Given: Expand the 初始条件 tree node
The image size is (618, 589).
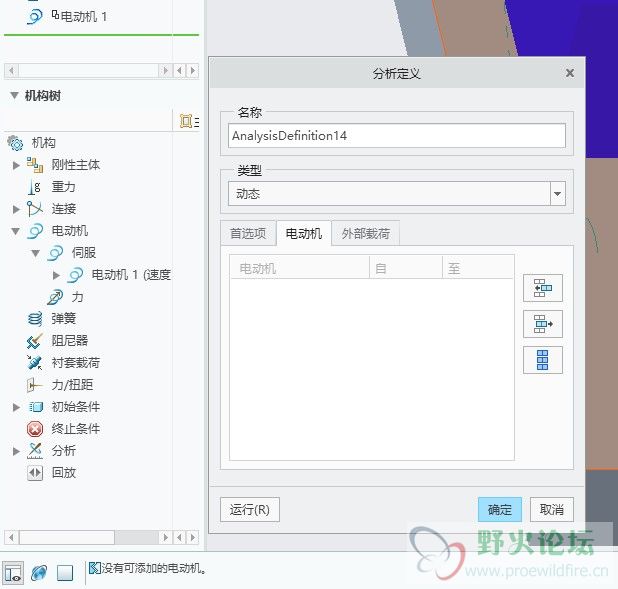Looking at the screenshot, I should tap(16, 407).
